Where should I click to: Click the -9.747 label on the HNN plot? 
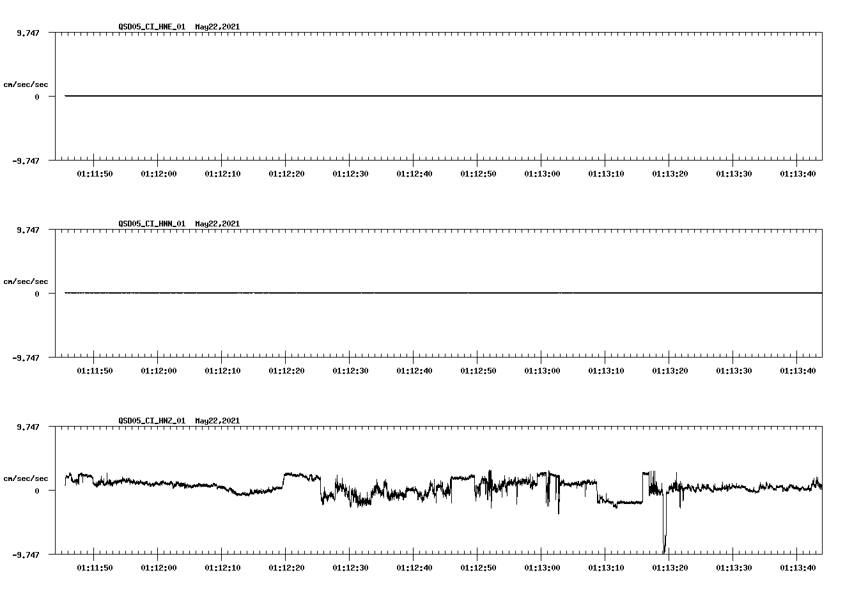click(26, 358)
